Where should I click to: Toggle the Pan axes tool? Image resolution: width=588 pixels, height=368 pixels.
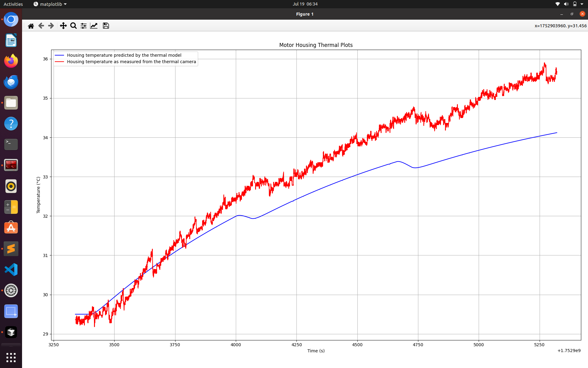[63, 26]
